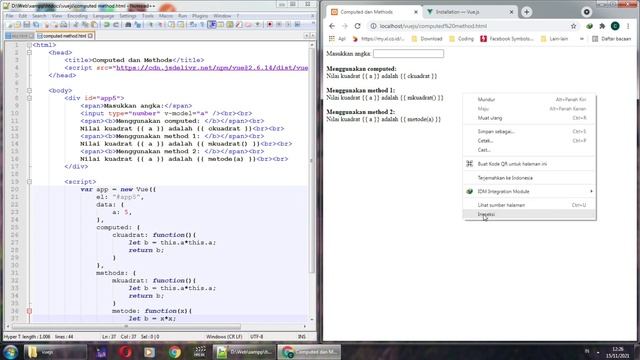
Task: Open the Language menu in Notepad++
Action: [x=103, y=16]
